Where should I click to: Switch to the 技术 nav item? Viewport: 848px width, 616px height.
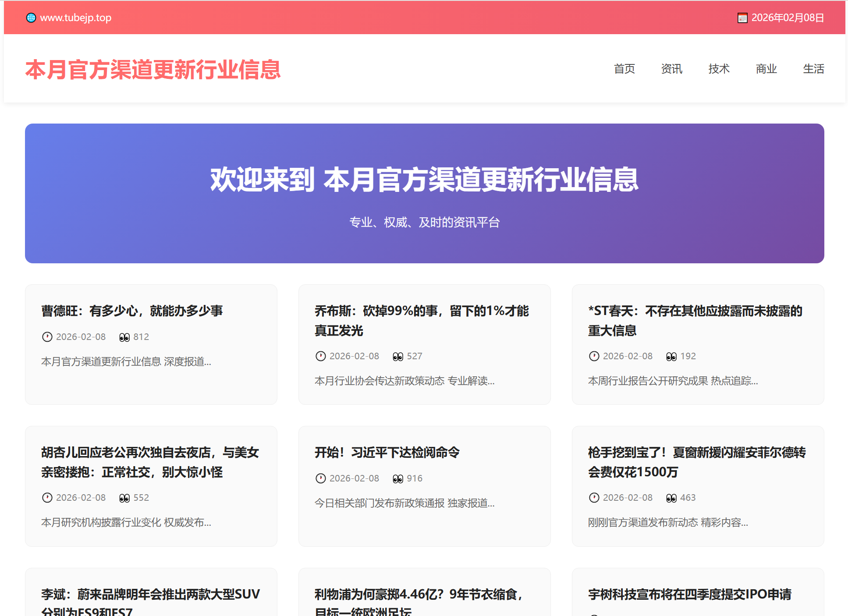[x=719, y=69]
